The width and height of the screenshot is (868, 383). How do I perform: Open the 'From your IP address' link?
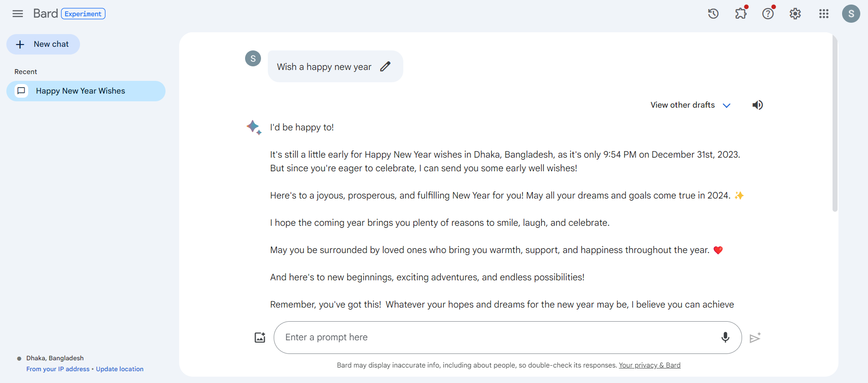coord(58,369)
